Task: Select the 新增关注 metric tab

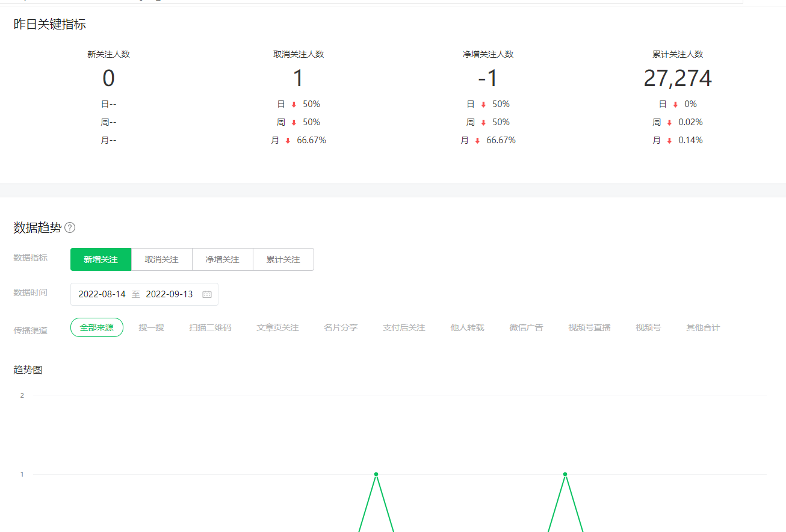Action: pos(101,259)
